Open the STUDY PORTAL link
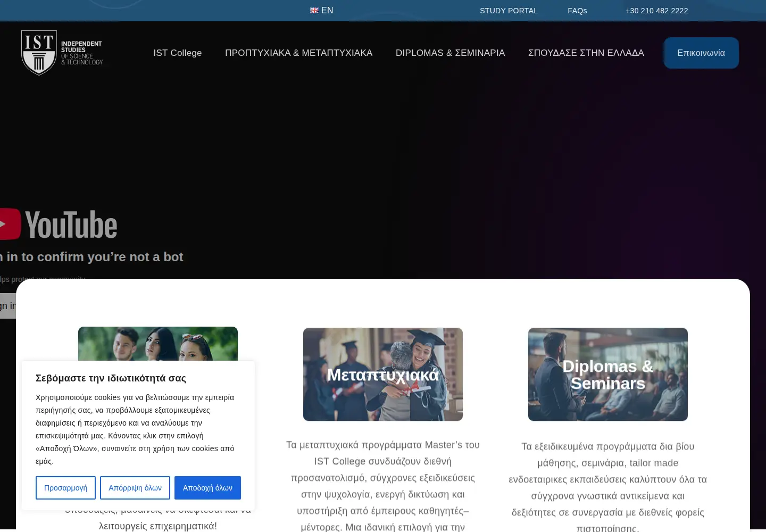 pyautogui.click(x=509, y=11)
